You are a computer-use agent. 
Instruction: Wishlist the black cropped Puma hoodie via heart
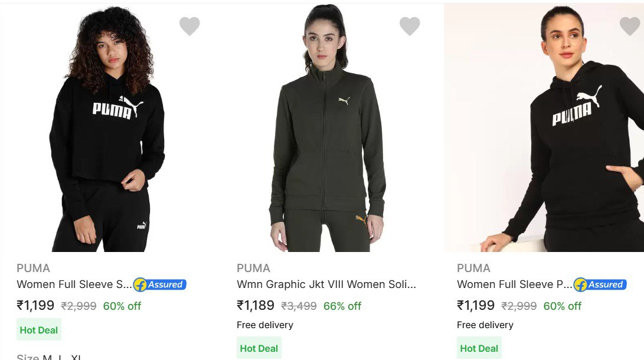click(x=189, y=26)
